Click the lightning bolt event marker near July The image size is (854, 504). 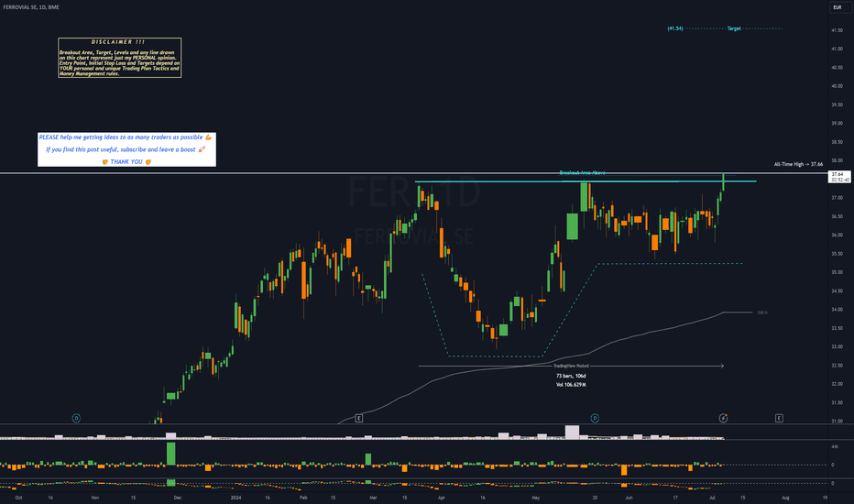(x=723, y=418)
